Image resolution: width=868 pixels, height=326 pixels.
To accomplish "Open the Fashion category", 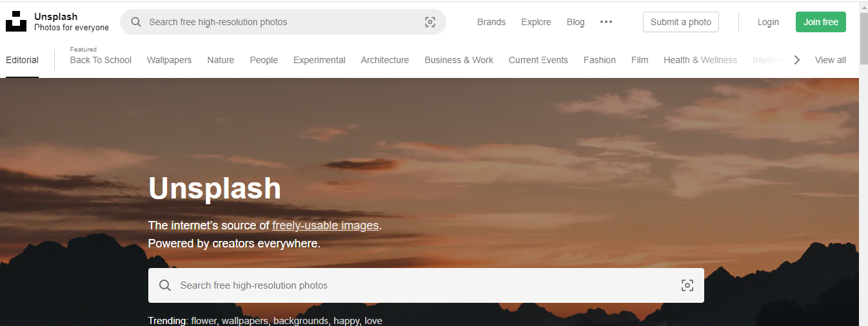I will pos(600,60).
